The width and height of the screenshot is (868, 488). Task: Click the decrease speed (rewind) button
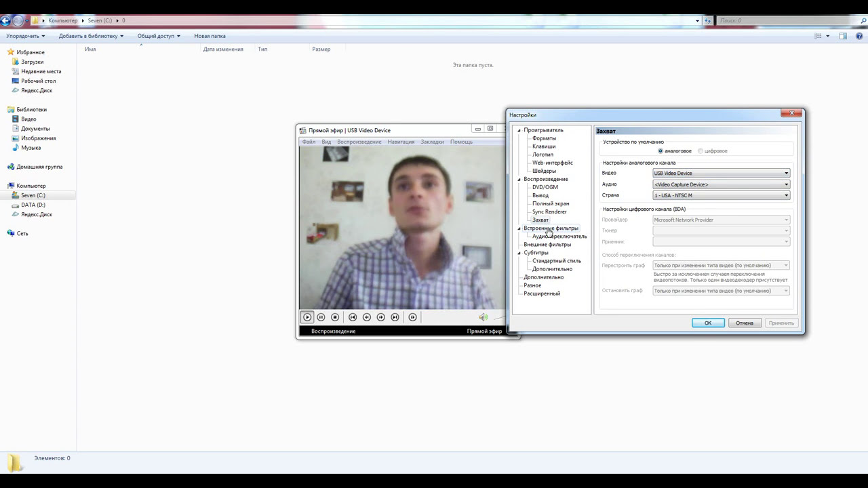(367, 317)
